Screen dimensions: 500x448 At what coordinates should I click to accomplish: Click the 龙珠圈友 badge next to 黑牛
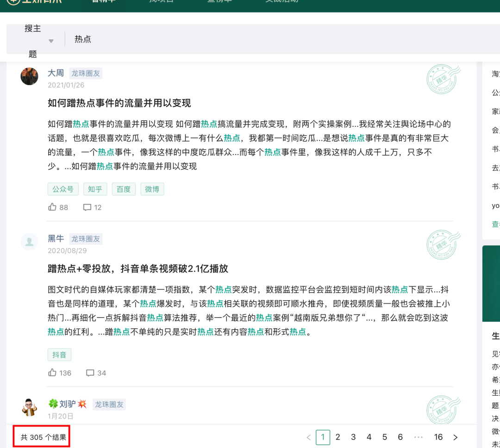tap(86, 239)
